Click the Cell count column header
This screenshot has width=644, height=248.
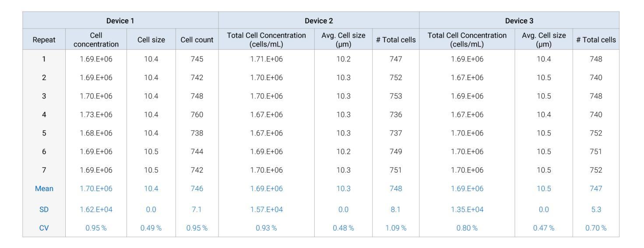[197, 40]
